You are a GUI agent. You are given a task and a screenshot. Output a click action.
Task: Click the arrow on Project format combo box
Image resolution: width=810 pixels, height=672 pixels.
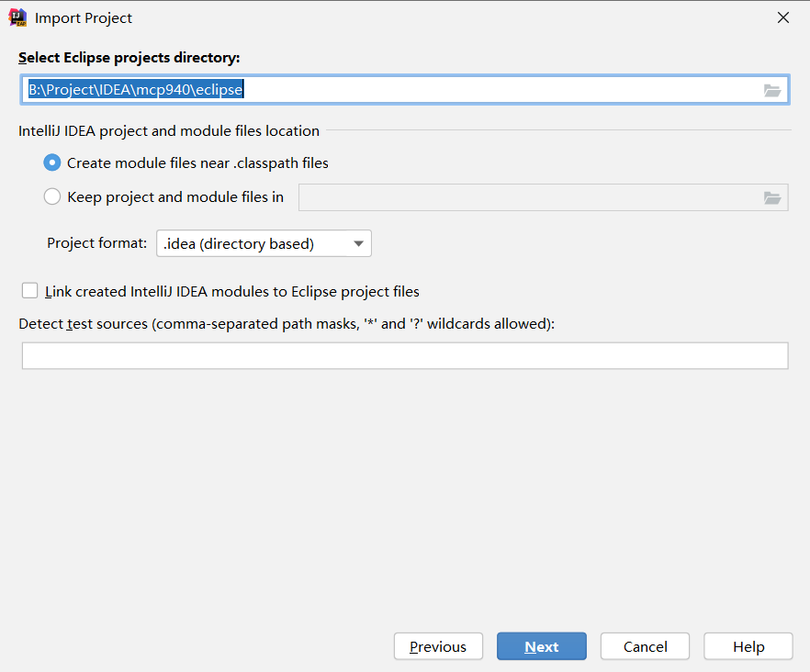pos(358,243)
